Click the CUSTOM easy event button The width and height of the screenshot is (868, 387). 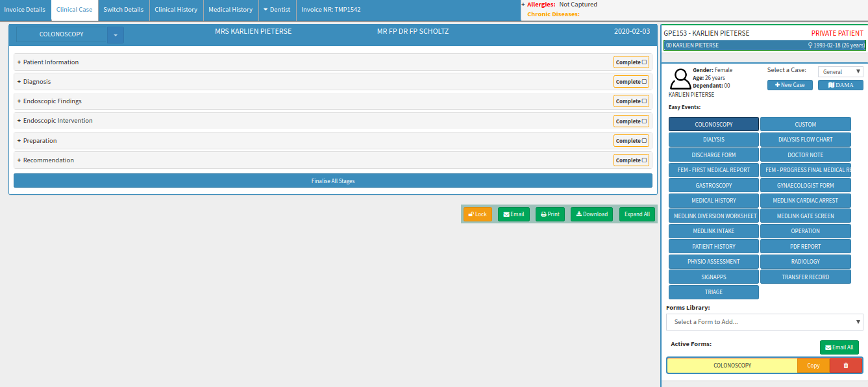tap(806, 124)
